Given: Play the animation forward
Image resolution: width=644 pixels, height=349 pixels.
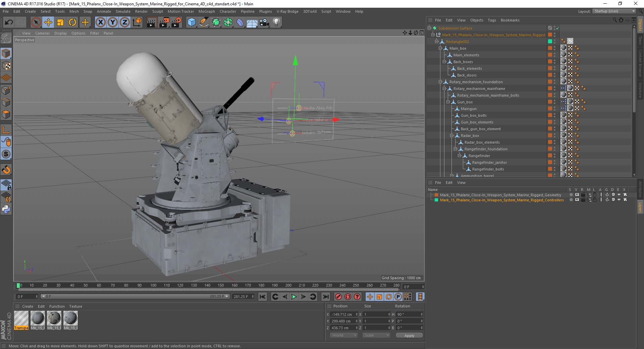Looking at the screenshot, I should [x=294, y=297].
